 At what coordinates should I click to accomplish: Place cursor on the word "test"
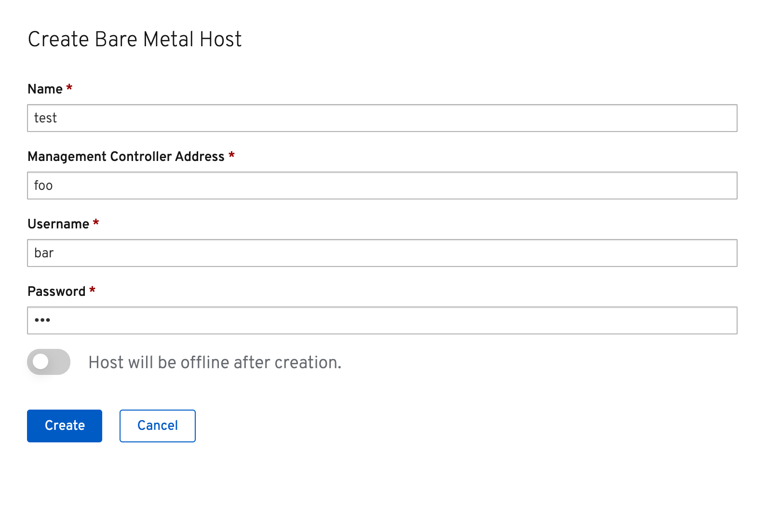(x=45, y=118)
